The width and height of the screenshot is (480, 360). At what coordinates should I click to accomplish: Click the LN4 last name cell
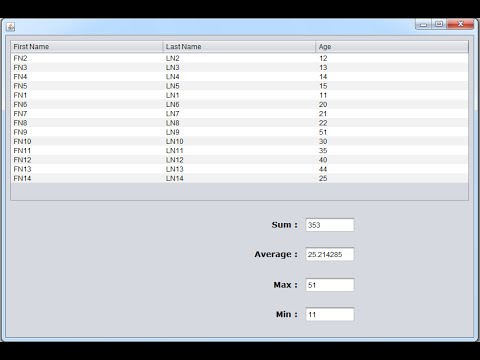coord(239,77)
